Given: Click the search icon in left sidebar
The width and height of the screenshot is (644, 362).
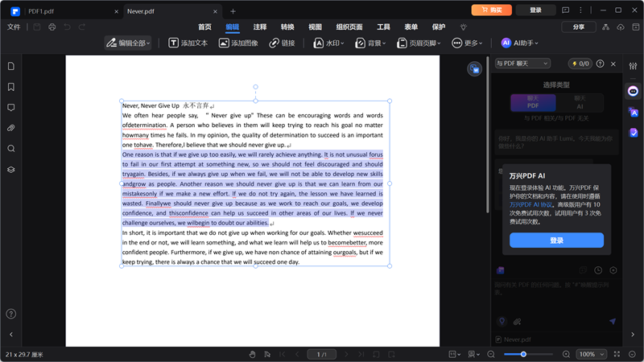Looking at the screenshot, I should pyautogui.click(x=11, y=149).
